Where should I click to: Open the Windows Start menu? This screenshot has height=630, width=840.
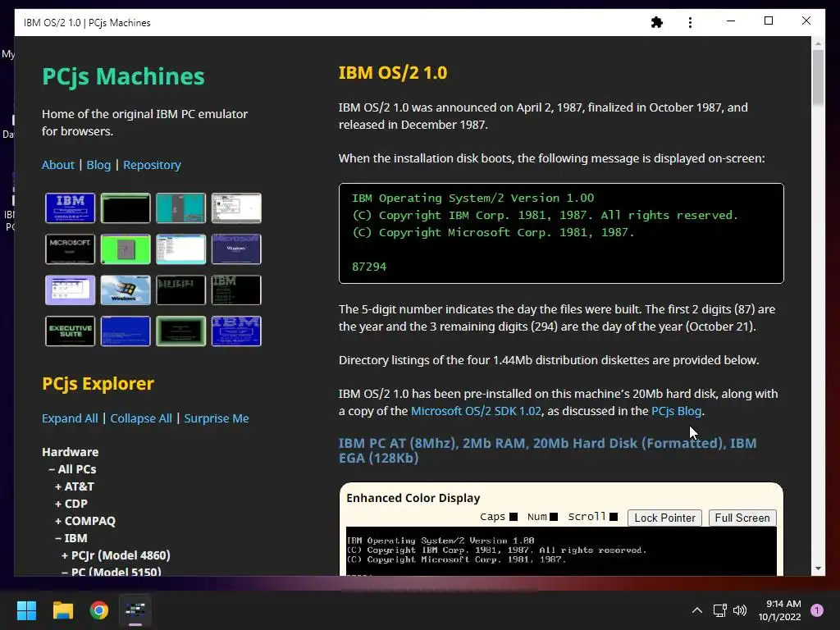tap(26, 610)
